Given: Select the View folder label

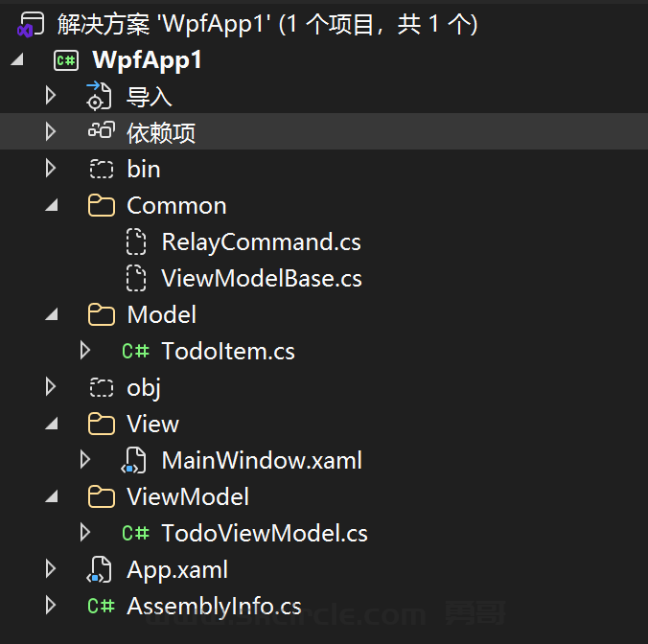Looking at the screenshot, I should pyautogui.click(x=152, y=425).
